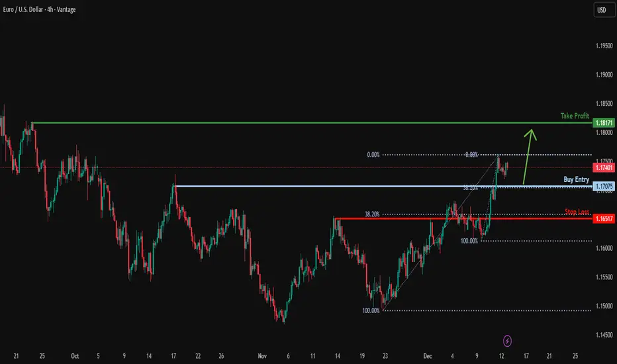Click the 23 date label on time axis
This screenshot has height=364, width=617.
coord(385,356)
